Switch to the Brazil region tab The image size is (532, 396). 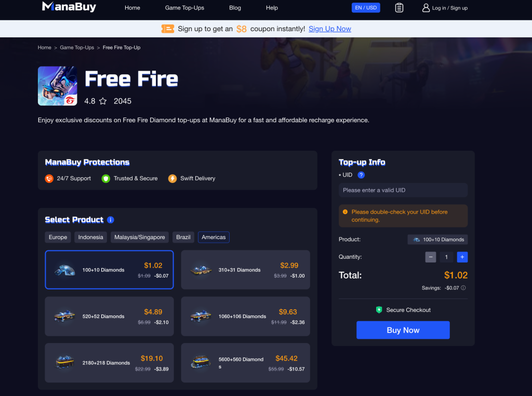pyautogui.click(x=183, y=237)
